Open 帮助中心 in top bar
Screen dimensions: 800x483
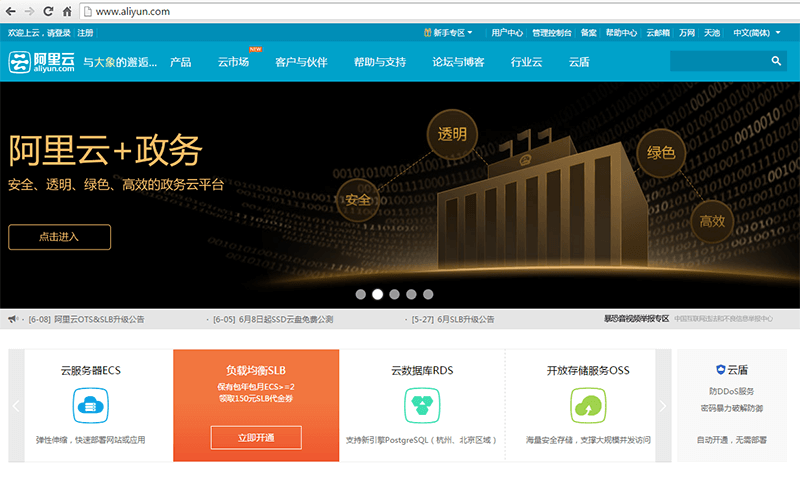click(x=621, y=33)
